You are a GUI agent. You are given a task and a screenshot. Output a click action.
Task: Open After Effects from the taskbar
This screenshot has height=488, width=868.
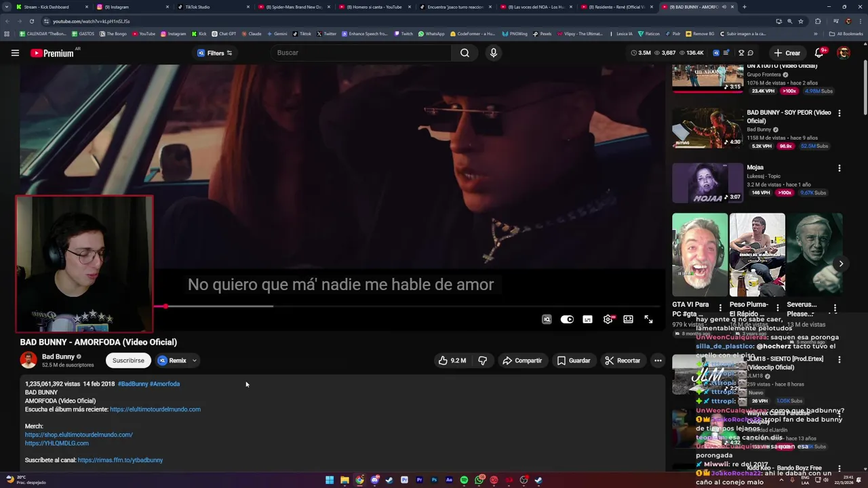pos(449,480)
